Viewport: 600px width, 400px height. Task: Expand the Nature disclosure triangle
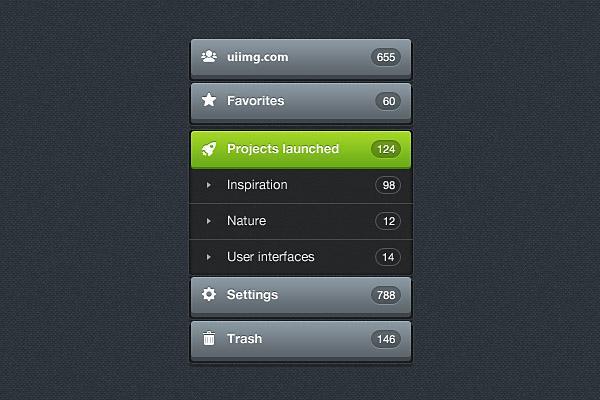click(209, 221)
